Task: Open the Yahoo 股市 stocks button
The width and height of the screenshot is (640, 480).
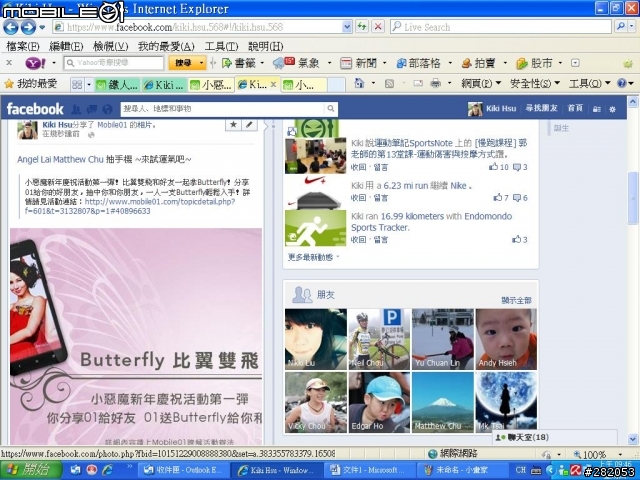Action: pos(534,63)
